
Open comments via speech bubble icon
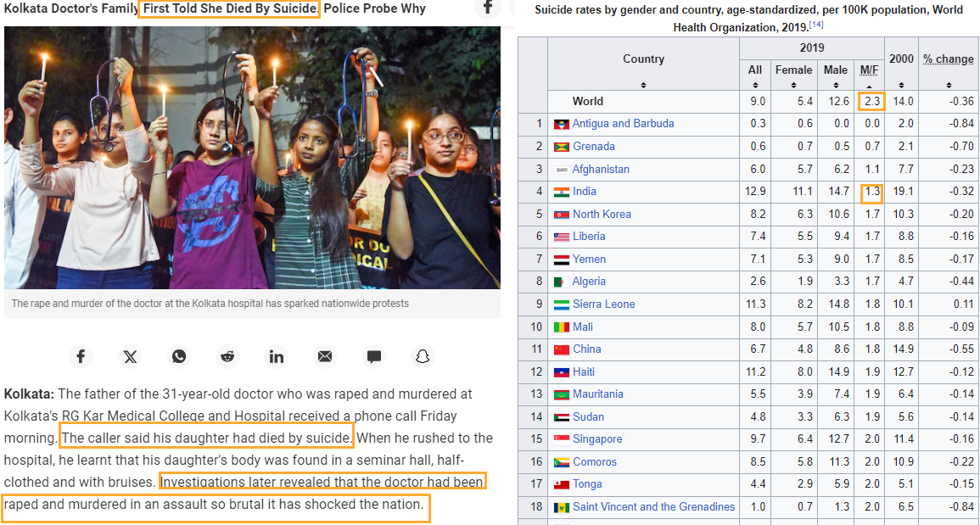pyautogui.click(x=373, y=357)
